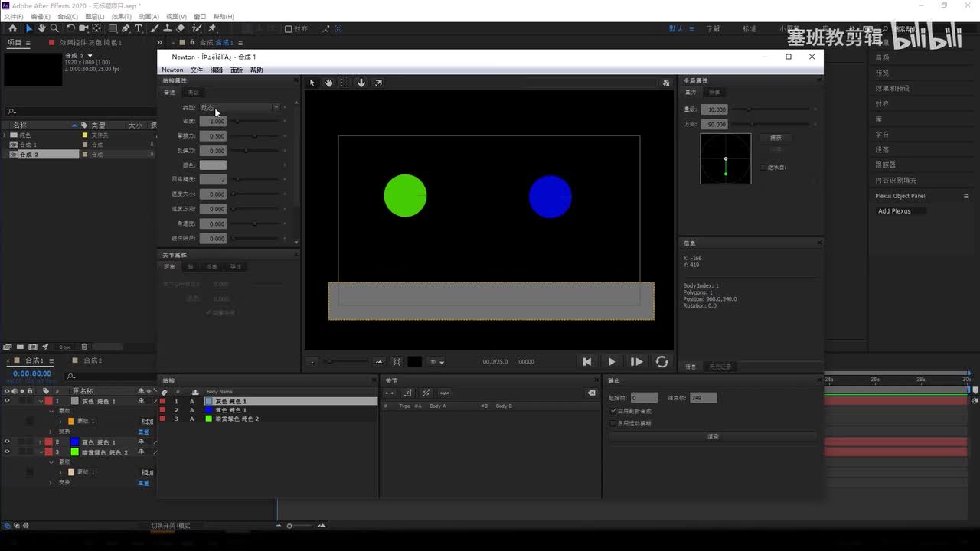The image size is (980, 551).
Task: Play the Newton simulation
Action: tap(611, 362)
